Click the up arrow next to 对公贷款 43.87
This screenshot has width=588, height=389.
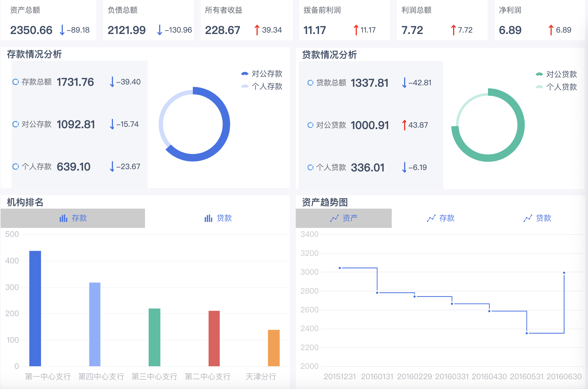pyautogui.click(x=404, y=125)
